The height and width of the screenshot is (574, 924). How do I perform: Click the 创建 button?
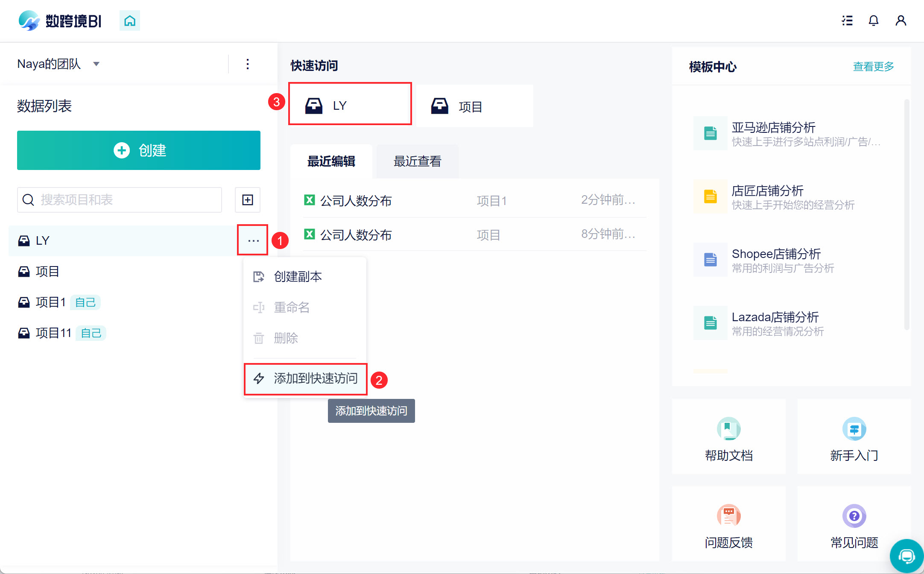click(139, 150)
